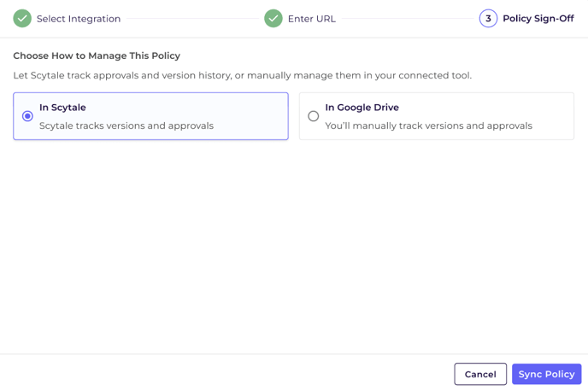The image size is (588, 391).
Task: Click the In Google Drive option title
Action: (362, 108)
